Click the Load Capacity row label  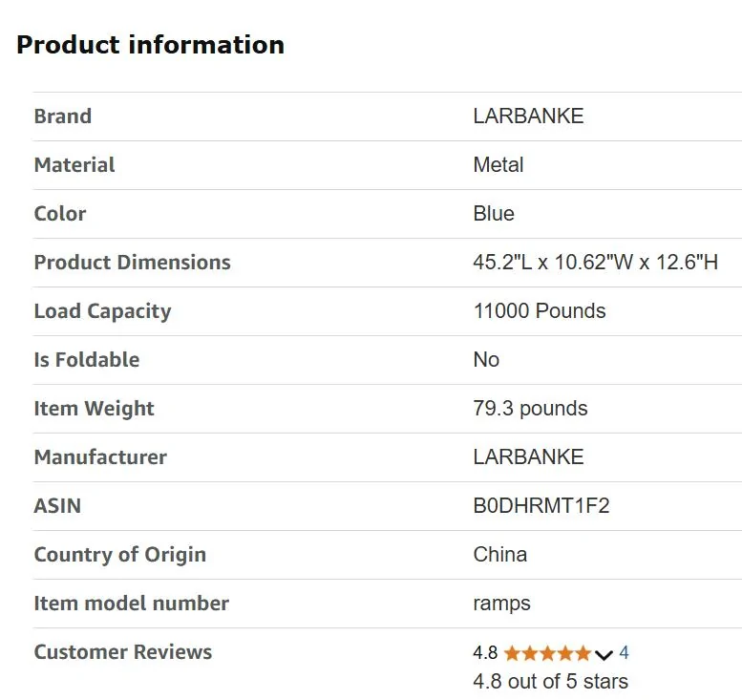click(102, 311)
